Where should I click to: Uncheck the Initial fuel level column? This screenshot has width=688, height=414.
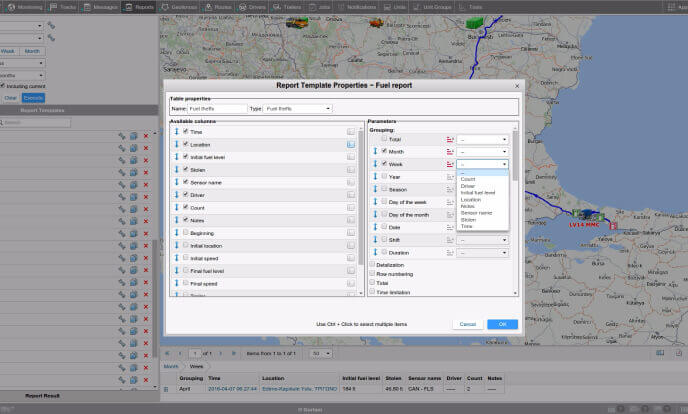click(186, 157)
